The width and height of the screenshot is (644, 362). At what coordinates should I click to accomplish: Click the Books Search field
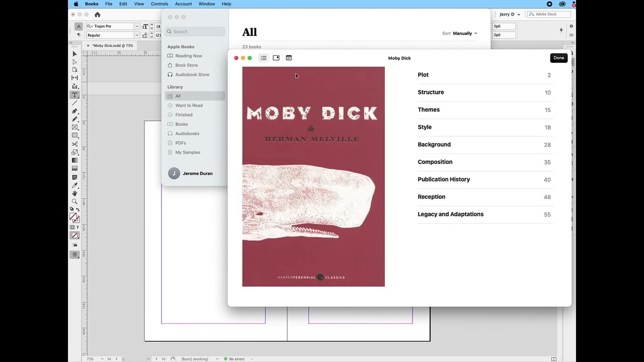(x=195, y=32)
